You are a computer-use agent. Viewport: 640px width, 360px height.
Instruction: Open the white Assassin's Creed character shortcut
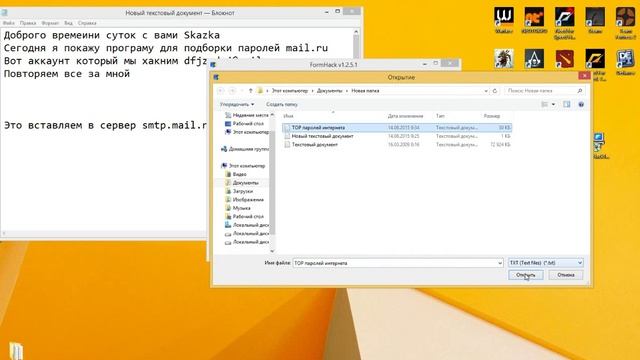pos(504,59)
